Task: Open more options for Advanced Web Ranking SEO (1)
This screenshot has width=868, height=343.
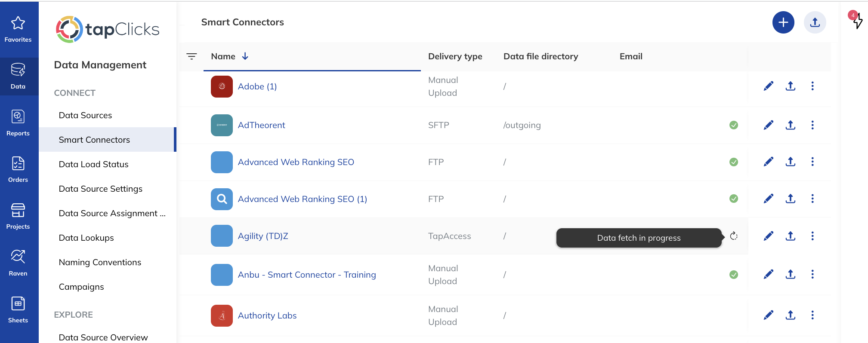Action: click(x=812, y=199)
